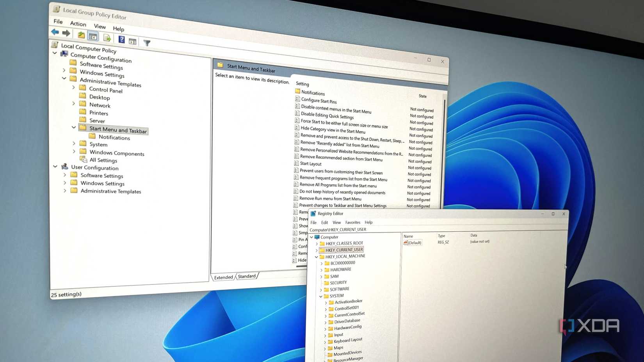Expand HKEY_CLASSES_ROOT in Registry Editor
Viewport: 644px width, 362px height.
(317, 243)
